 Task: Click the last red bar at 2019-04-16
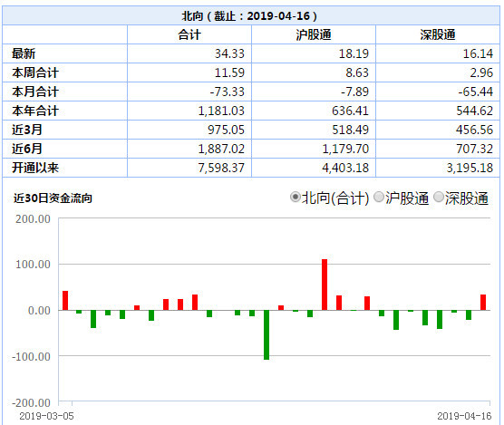pos(483,303)
